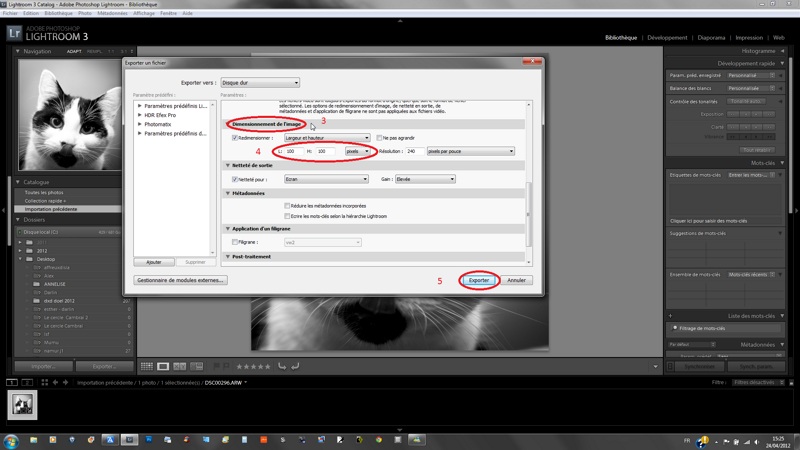The width and height of the screenshot is (800, 450).
Task: Click the volume icon in system tray
Action: [757, 442]
